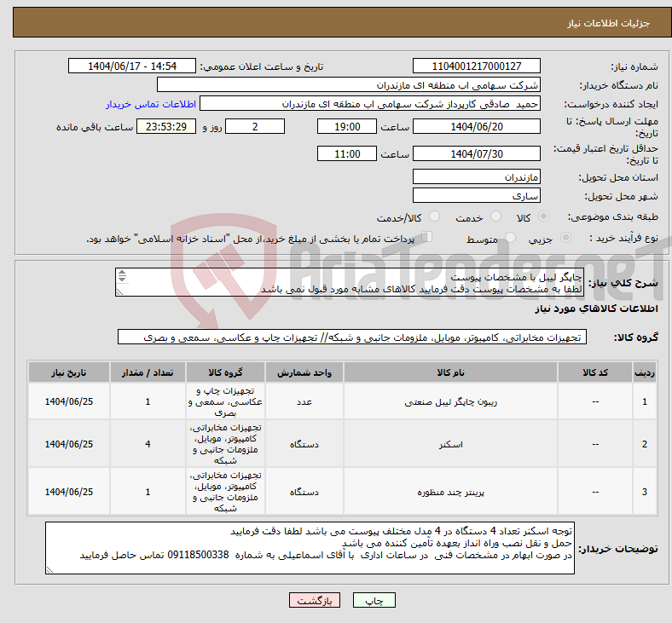The image size is (672, 623).
Task: Click the گروه کالا field text
Action: 352,337
